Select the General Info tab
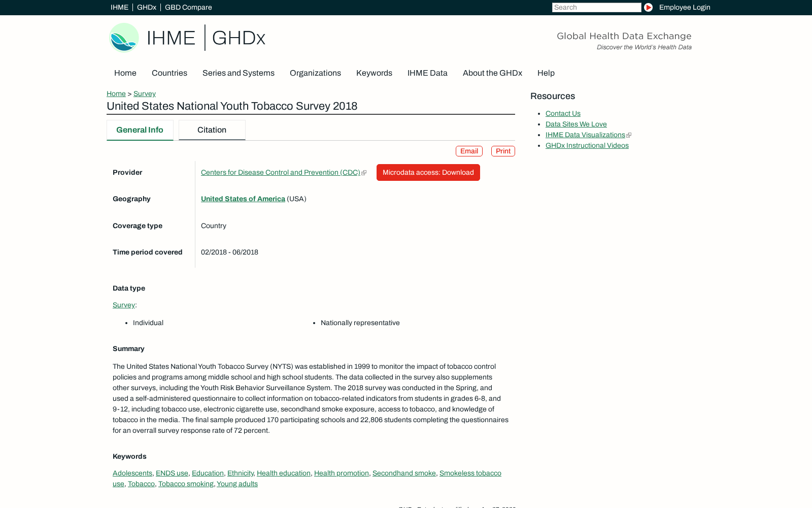812x508 pixels. [x=140, y=130]
